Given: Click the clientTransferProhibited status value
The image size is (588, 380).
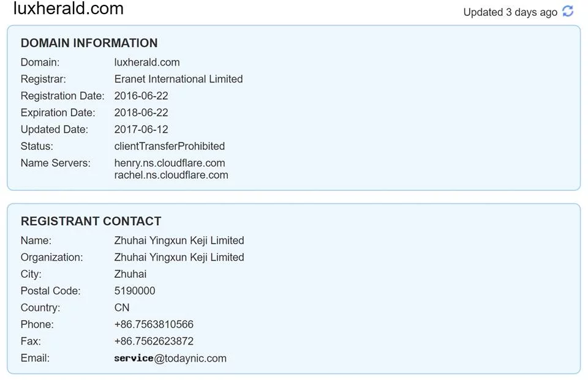Looking at the screenshot, I should (x=170, y=146).
